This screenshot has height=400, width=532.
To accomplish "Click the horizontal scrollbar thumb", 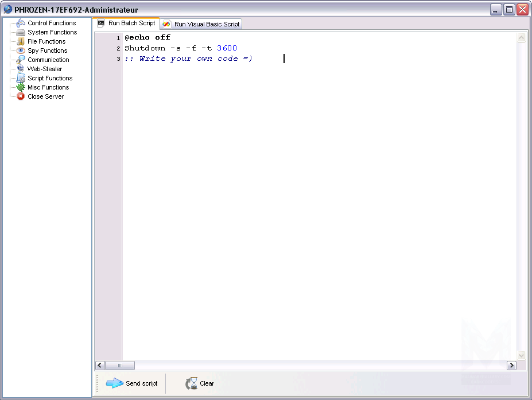I will [x=120, y=366].
